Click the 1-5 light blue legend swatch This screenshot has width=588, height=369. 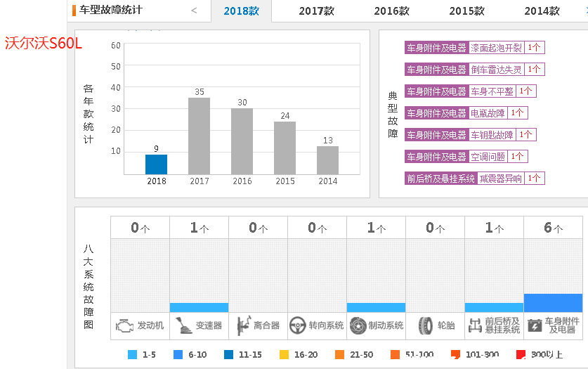133,355
